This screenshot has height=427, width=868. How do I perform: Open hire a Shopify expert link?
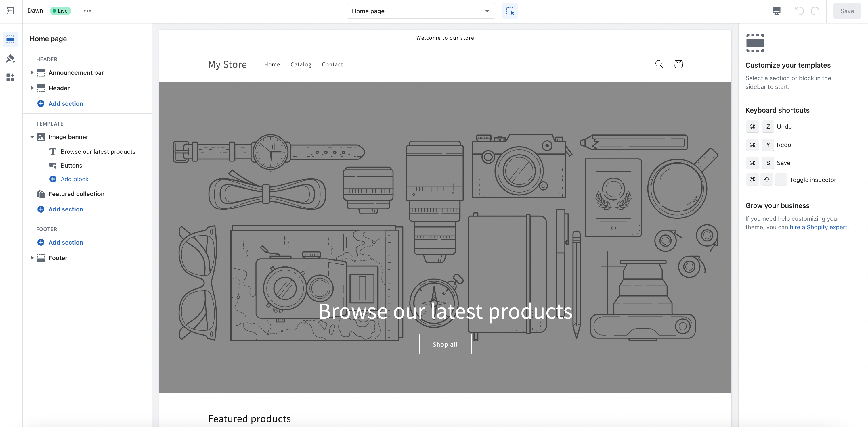pyautogui.click(x=818, y=227)
